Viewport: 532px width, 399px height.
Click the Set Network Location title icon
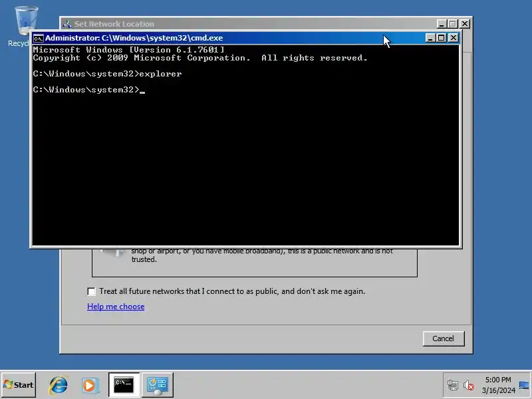(x=67, y=24)
